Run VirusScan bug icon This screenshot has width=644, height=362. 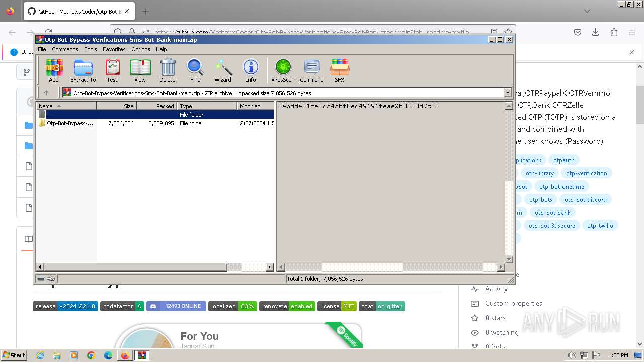[283, 70]
